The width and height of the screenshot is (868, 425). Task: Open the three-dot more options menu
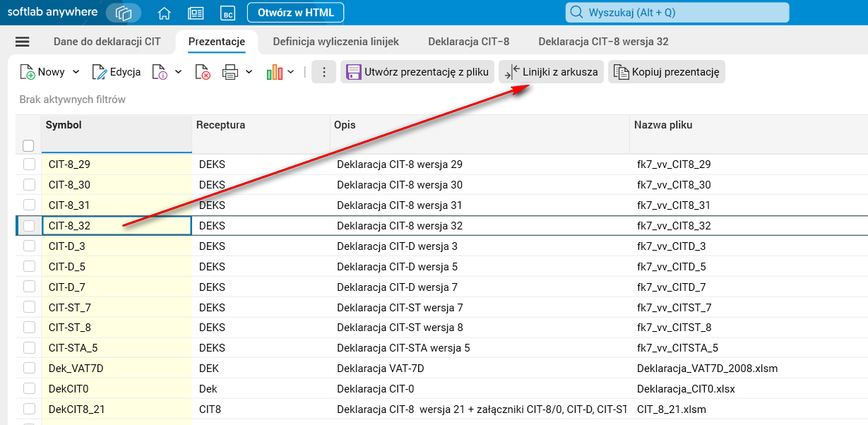click(x=323, y=72)
